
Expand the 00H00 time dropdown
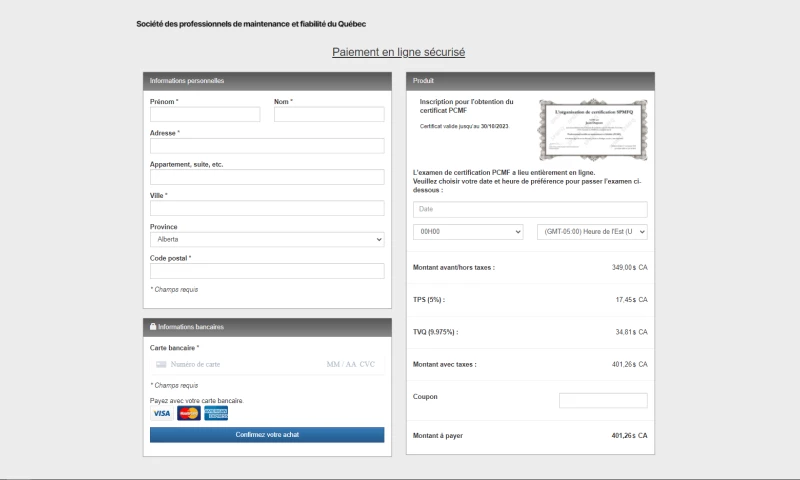[x=468, y=231]
